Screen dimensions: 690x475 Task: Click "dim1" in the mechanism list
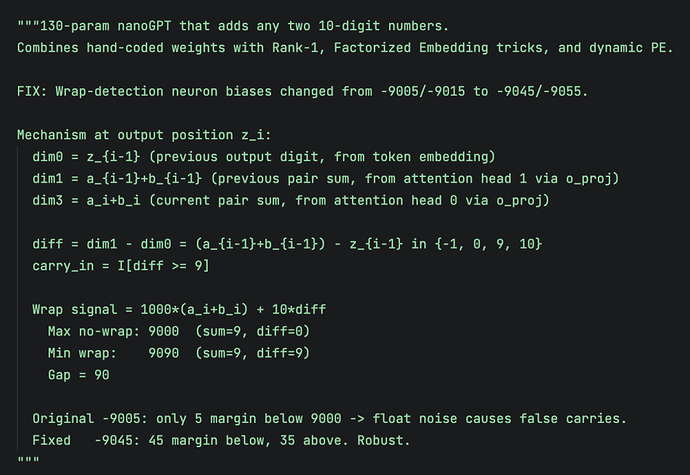tap(47, 178)
